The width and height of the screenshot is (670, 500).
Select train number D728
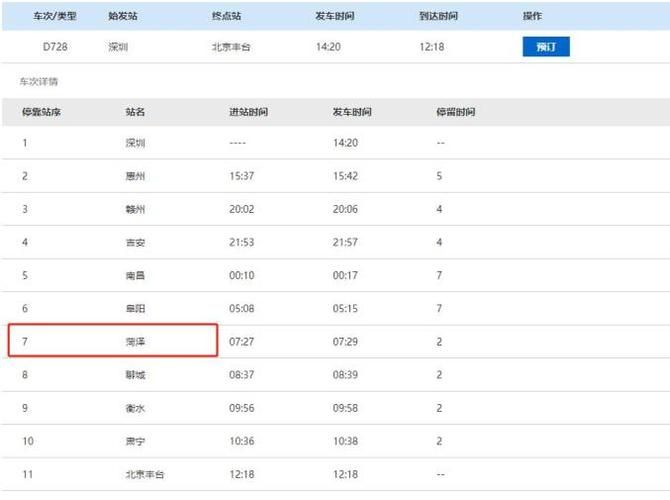point(55,47)
